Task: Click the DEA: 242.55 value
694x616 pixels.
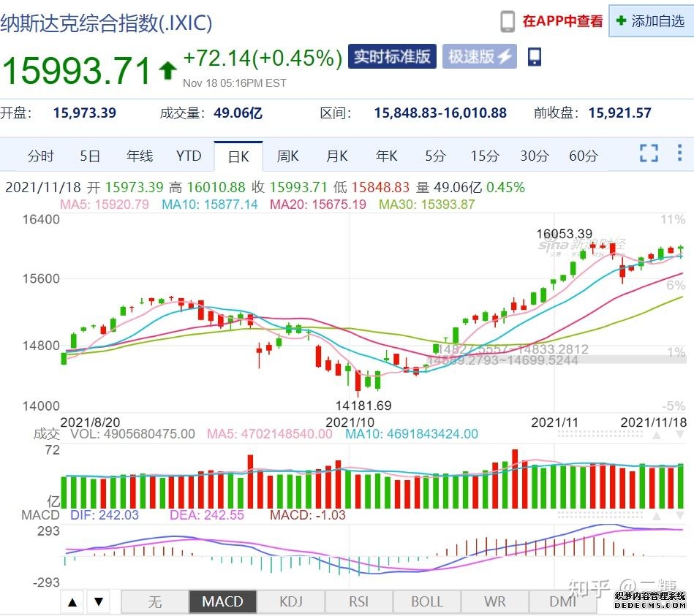Action: (207, 515)
